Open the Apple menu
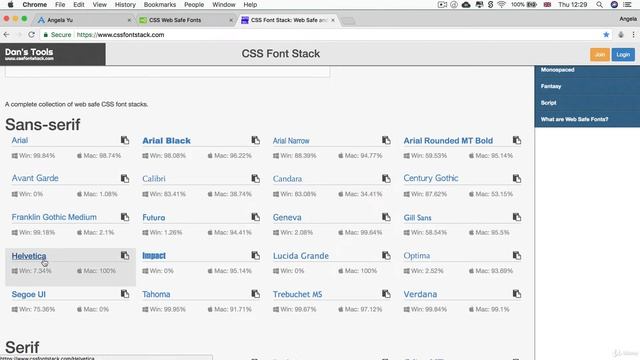Image resolution: width=640 pixels, height=360 pixels. coord(11,4)
